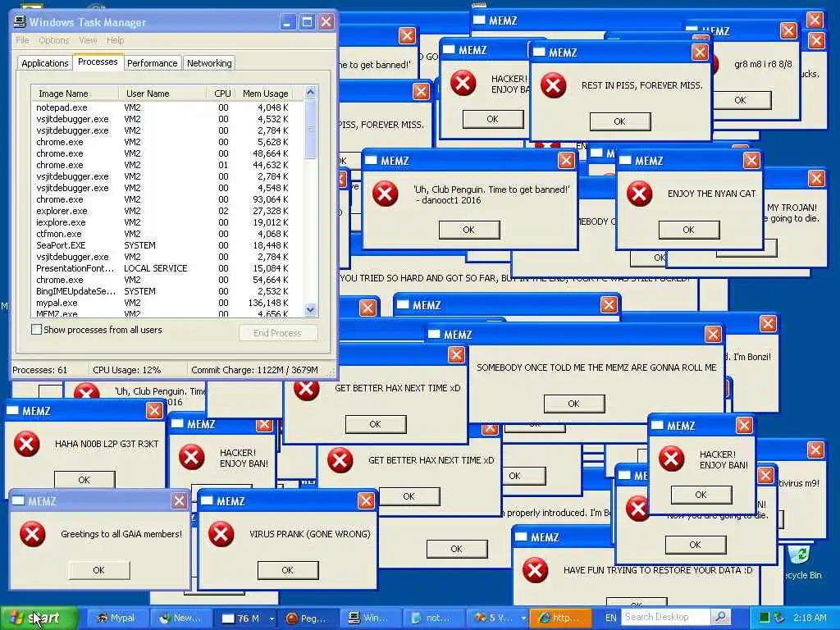Click the EN language bar indicator
The width and height of the screenshot is (840, 630).
coord(610,618)
